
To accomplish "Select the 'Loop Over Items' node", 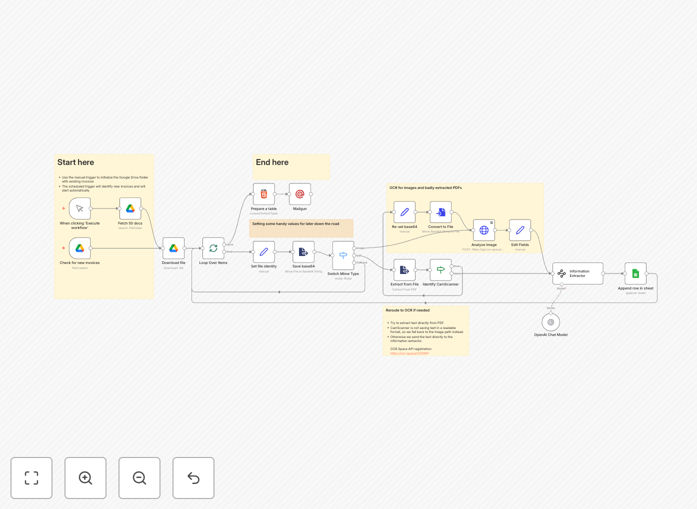I will [213, 248].
